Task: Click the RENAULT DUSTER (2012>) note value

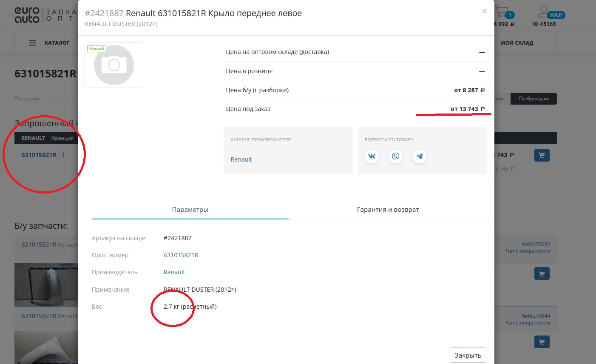Action: (x=200, y=290)
